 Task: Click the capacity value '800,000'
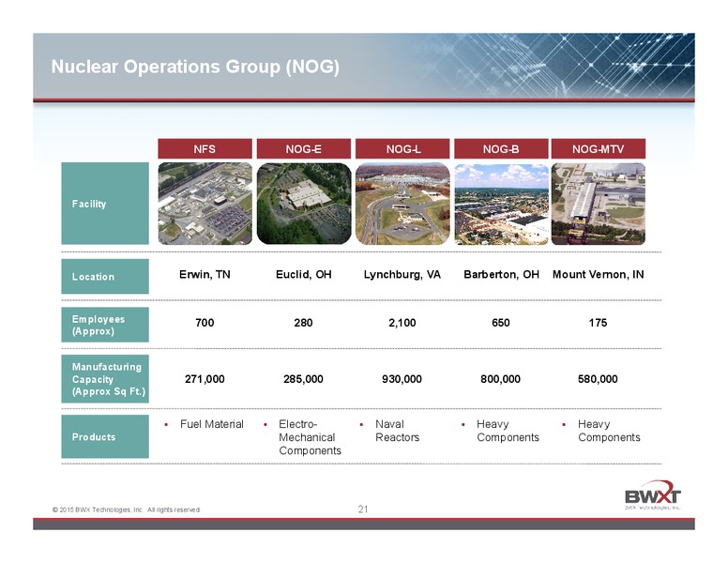[x=501, y=379]
